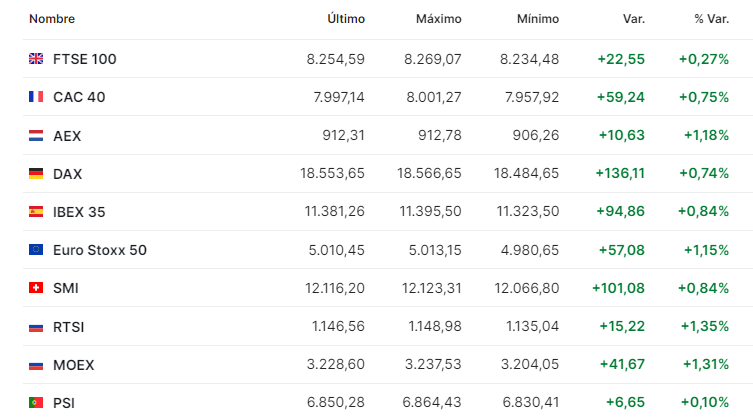Sort table by the Nombre column header
Image resolution: width=753 pixels, height=418 pixels.
pos(52,19)
